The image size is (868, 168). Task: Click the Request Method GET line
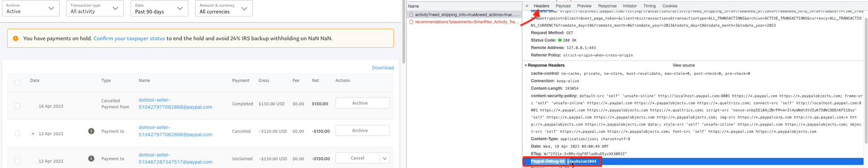[552, 33]
